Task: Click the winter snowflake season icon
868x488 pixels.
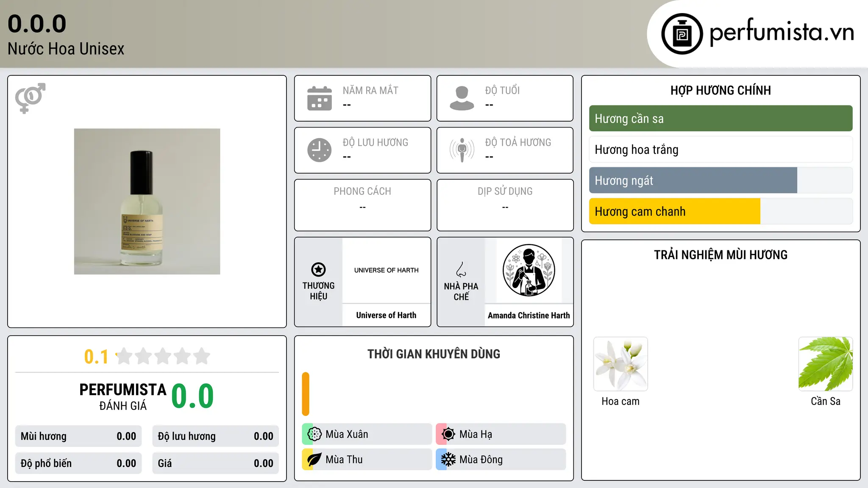Action: (x=448, y=460)
